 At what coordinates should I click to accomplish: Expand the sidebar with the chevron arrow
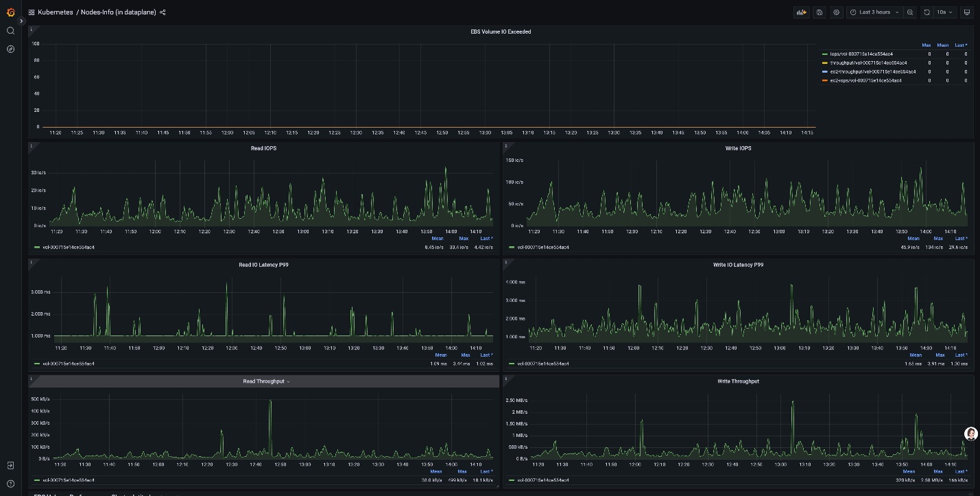(21, 21)
